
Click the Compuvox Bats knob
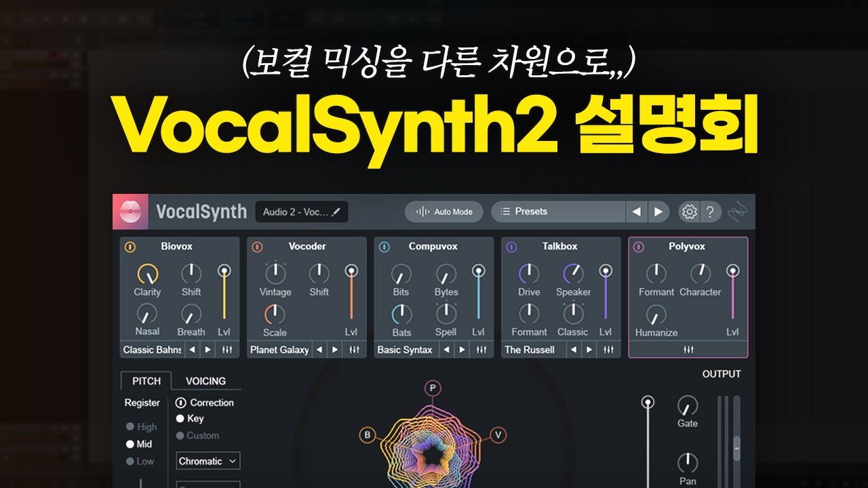(401, 314)
